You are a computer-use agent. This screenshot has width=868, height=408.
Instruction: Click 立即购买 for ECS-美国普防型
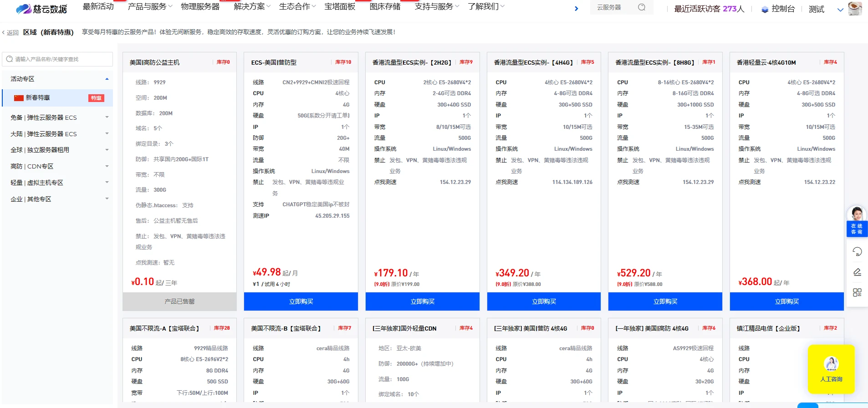coord(301,301)
